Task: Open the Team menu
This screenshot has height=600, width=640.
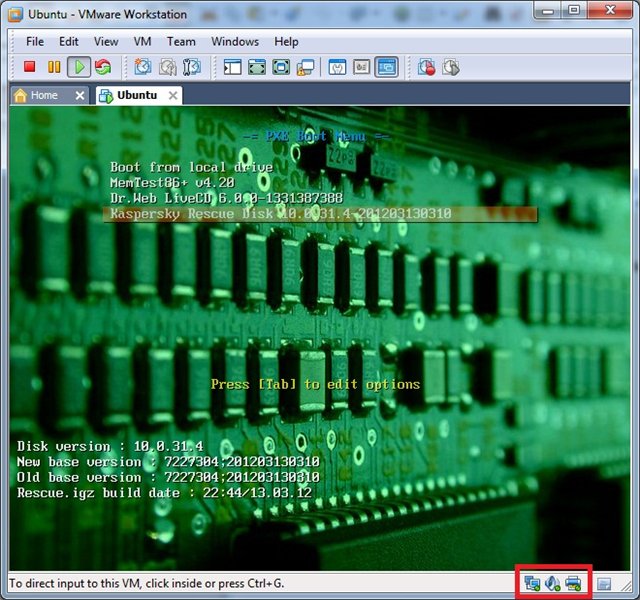Action: (181, 42)
